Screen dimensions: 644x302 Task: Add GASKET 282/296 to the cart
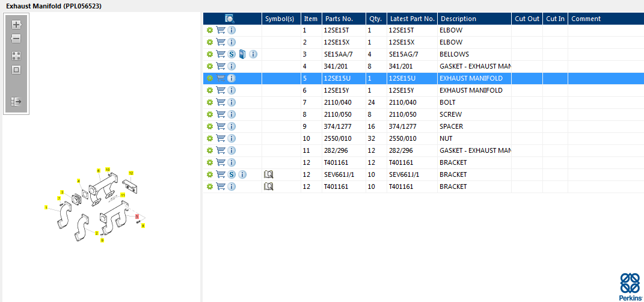coord(221,150)
